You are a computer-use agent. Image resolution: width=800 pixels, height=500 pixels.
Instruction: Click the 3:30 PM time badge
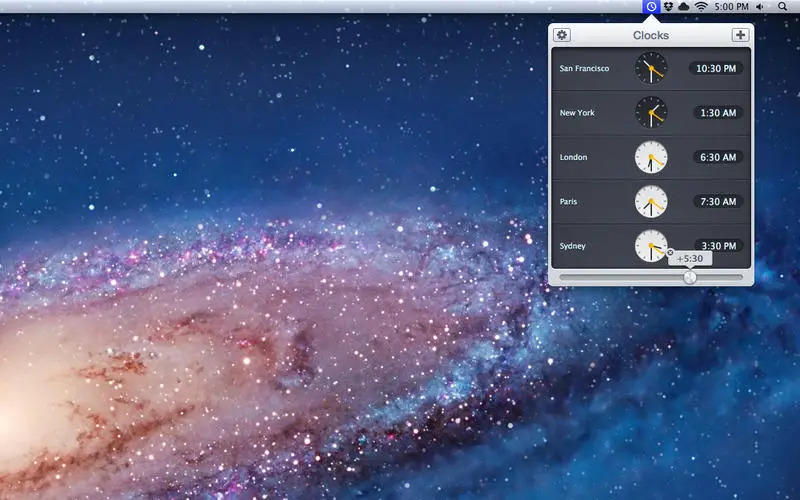[x=718, y=245]
